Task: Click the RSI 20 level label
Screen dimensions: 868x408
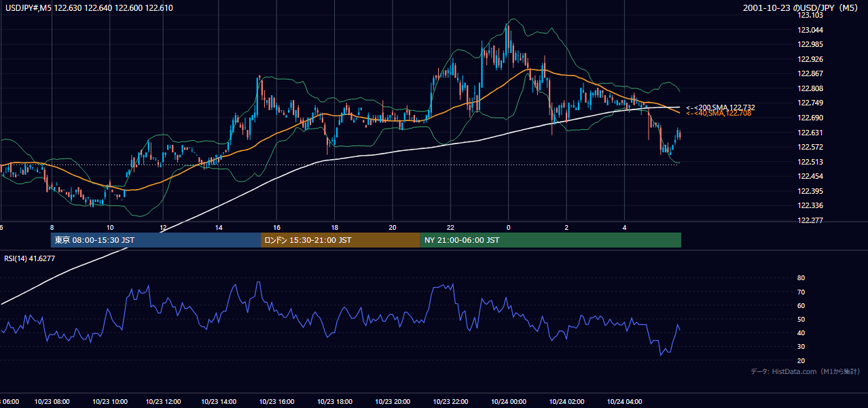Action: pos(801,360)
